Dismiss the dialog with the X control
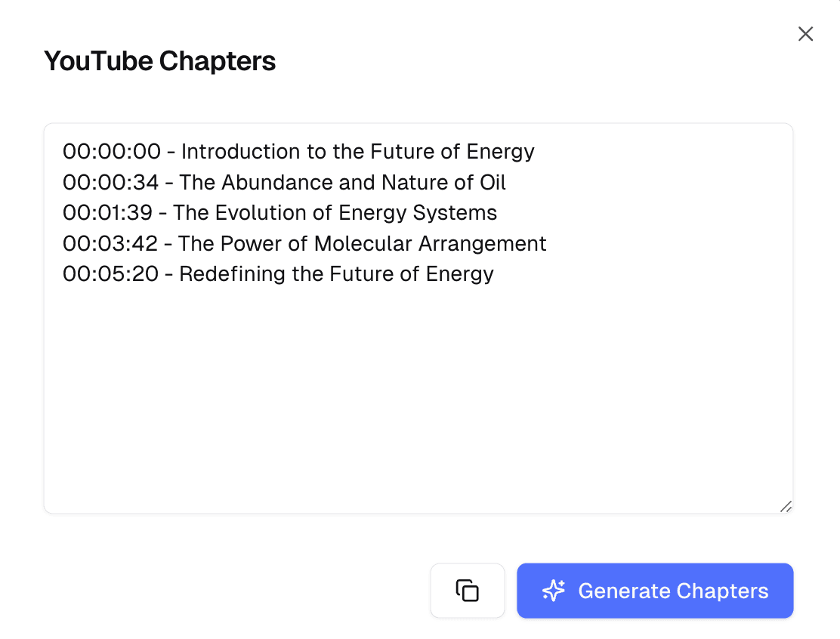840x639 pixels. point(805,34)
